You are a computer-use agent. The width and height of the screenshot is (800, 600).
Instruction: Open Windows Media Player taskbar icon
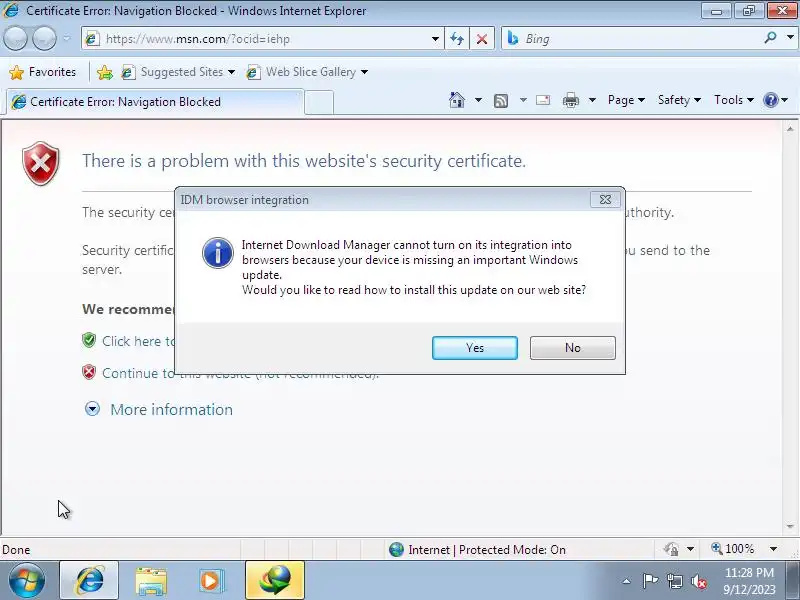click(211, 581)
